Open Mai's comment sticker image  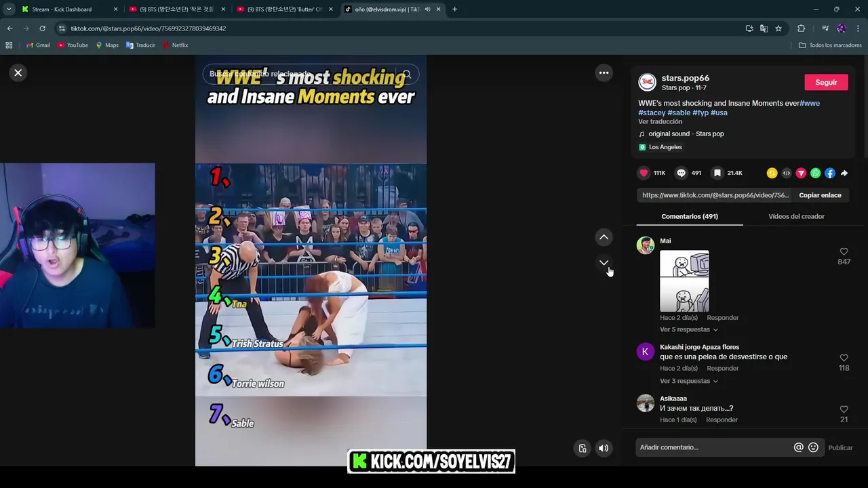coord(684,281)
